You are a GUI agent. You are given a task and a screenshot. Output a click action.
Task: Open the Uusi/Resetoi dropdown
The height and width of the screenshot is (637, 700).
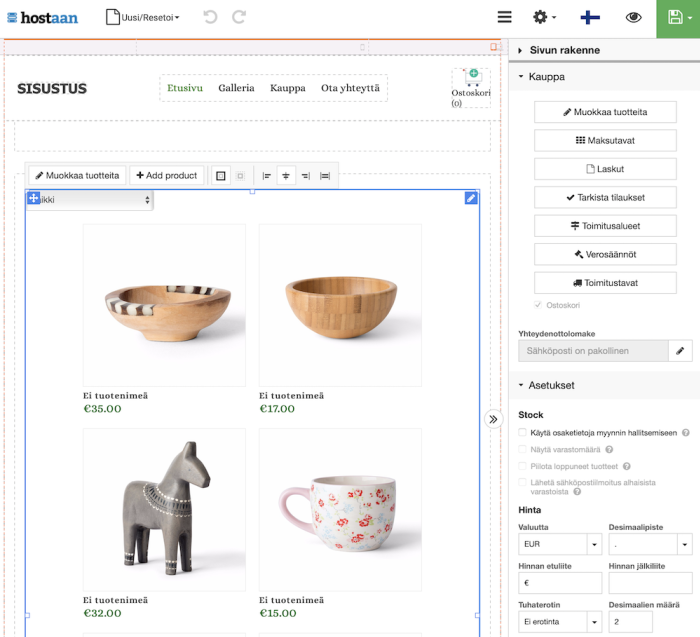(142, 17)
